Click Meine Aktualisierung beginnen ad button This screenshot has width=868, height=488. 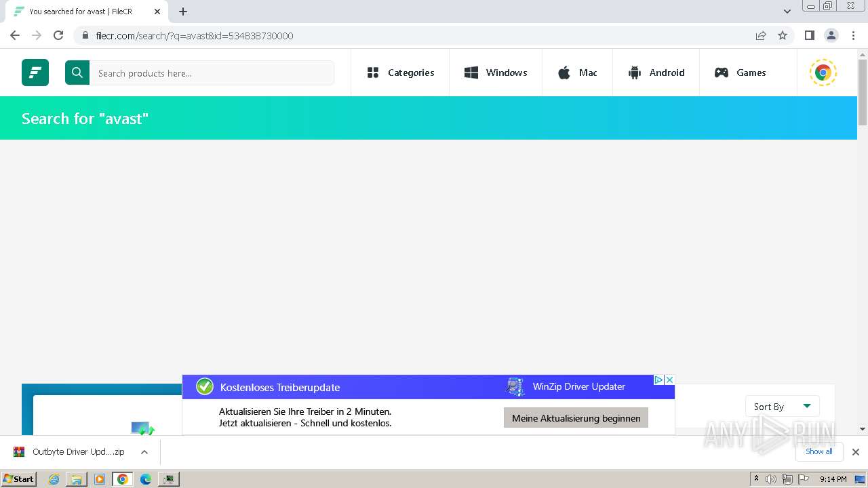[x=576, y=418]
